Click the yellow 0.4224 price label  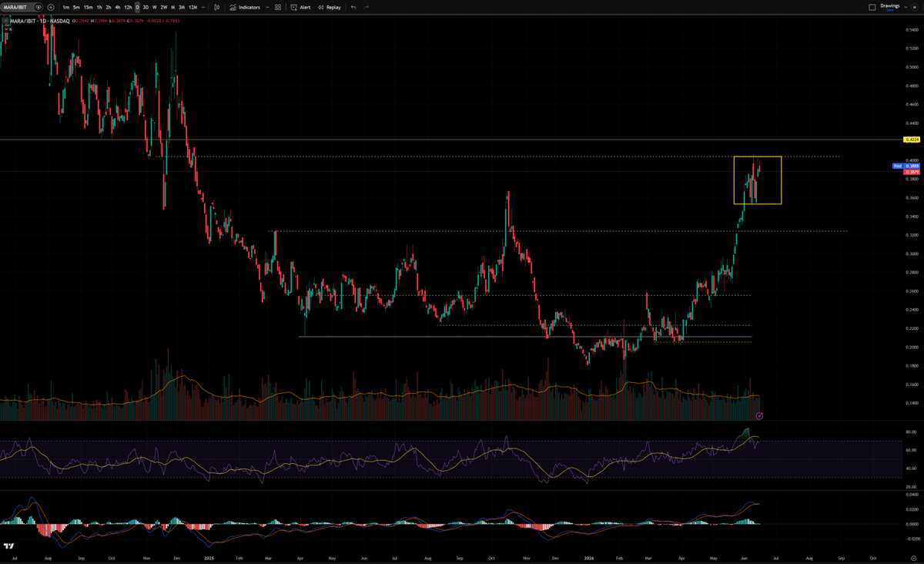[911, 139]
